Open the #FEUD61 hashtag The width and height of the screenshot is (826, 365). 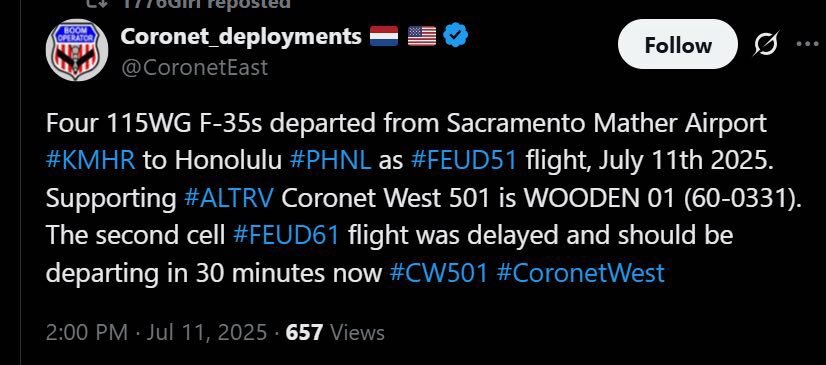point(286,235)
